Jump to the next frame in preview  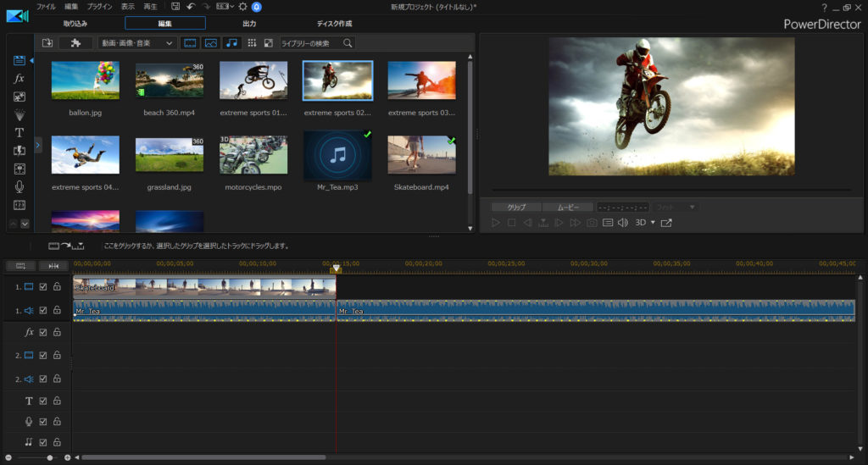pyautogui.click(x=559, y=222)
